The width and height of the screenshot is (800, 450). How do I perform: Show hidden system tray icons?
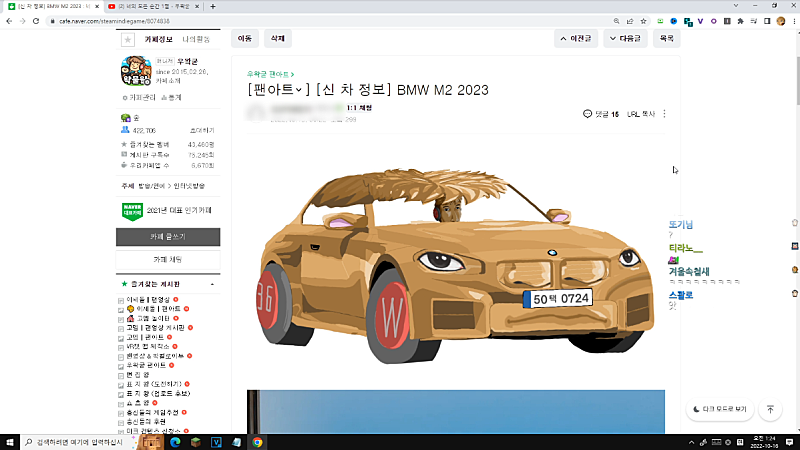click(x=691, y=442)
